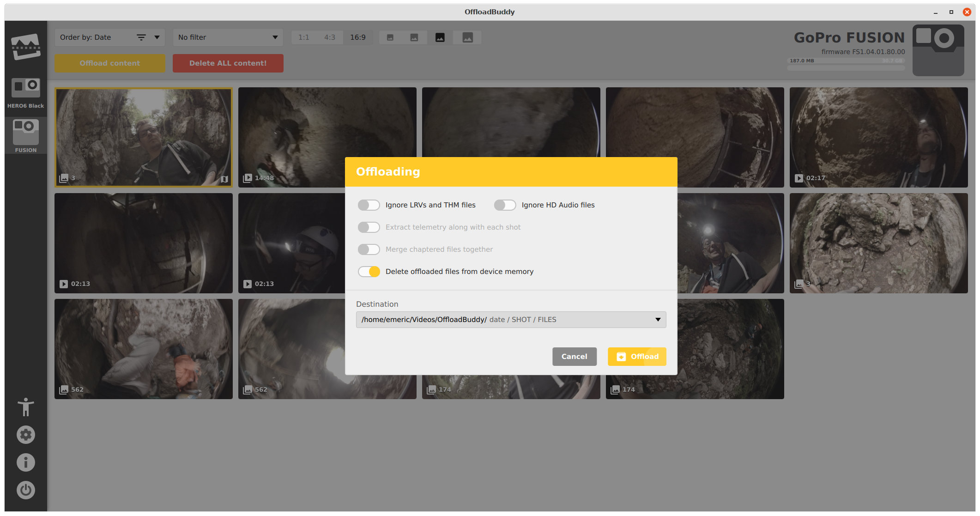Screen dimensions: 980x516
Task: Click the power exit icon
Action: pyautogui.click(x=25, y=490)
